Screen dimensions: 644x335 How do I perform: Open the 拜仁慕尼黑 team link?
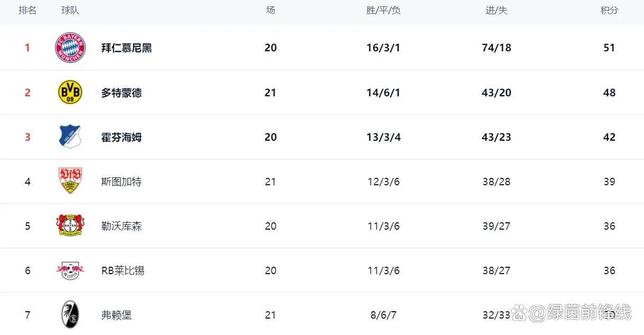pos(126,48)
